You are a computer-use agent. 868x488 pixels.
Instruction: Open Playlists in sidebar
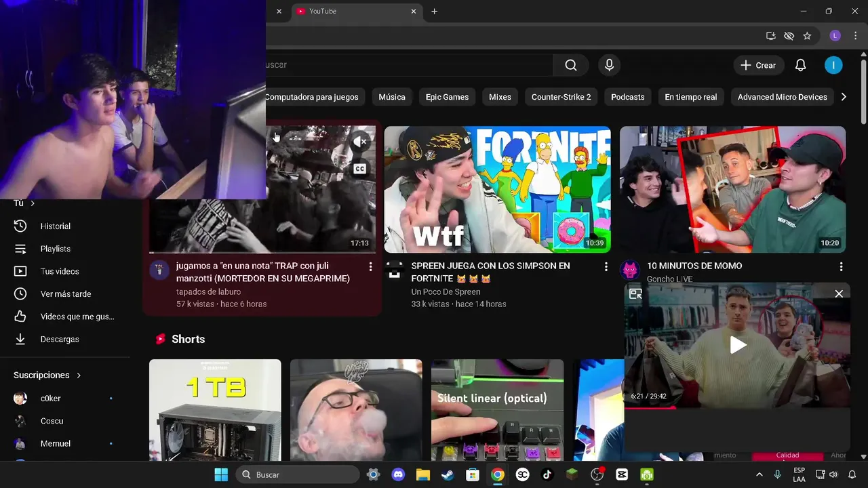[x=65, y=249]
